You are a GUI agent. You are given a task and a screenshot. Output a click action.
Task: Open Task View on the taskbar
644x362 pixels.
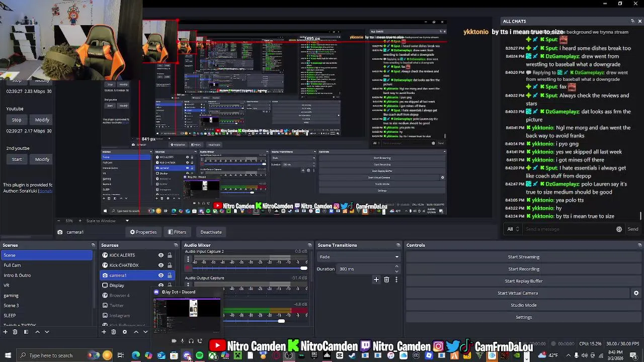(x=121, y=355)
